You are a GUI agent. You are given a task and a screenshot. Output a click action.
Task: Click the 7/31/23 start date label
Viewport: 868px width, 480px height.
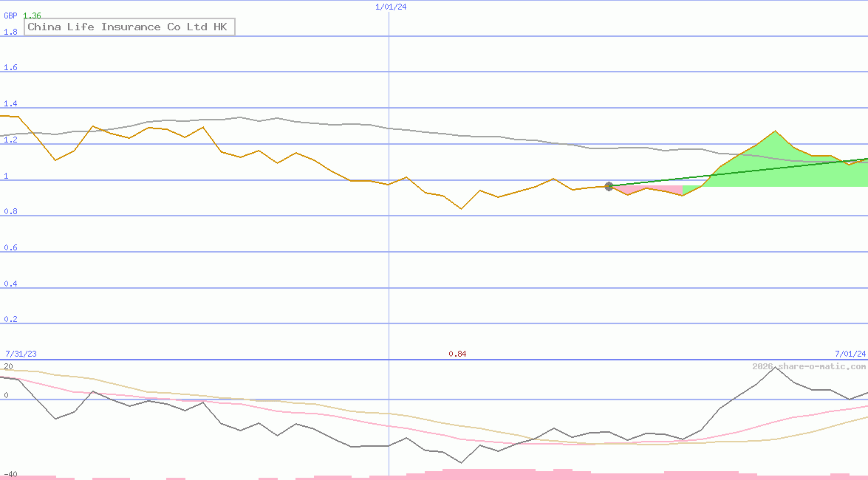click(21, 354)
